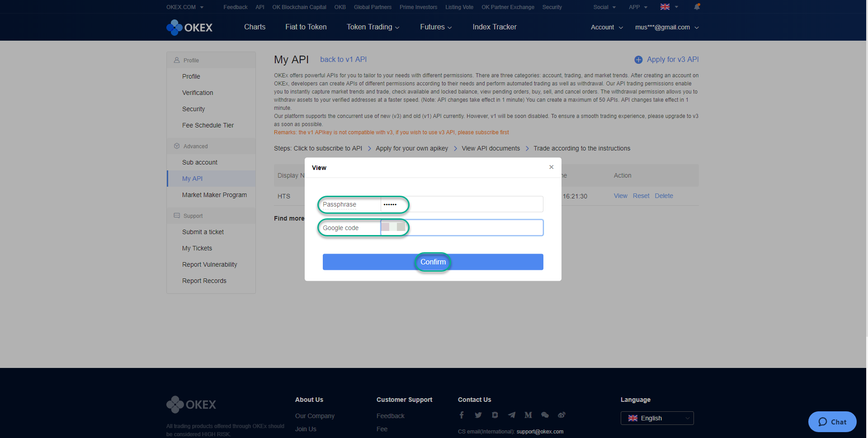868x438 pixels.
Task: Open the OKEX Facebook page icon
Action: [462, 415]
